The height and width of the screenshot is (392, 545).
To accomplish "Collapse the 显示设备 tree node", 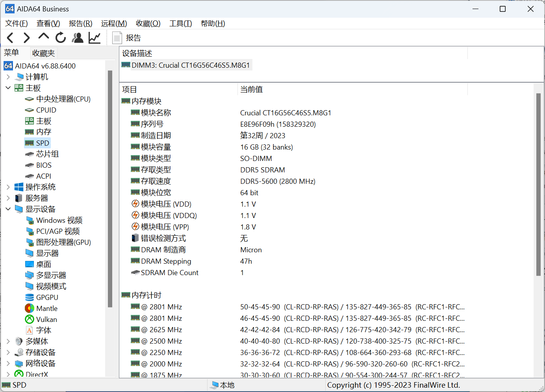I will click(x=8, y=209).
